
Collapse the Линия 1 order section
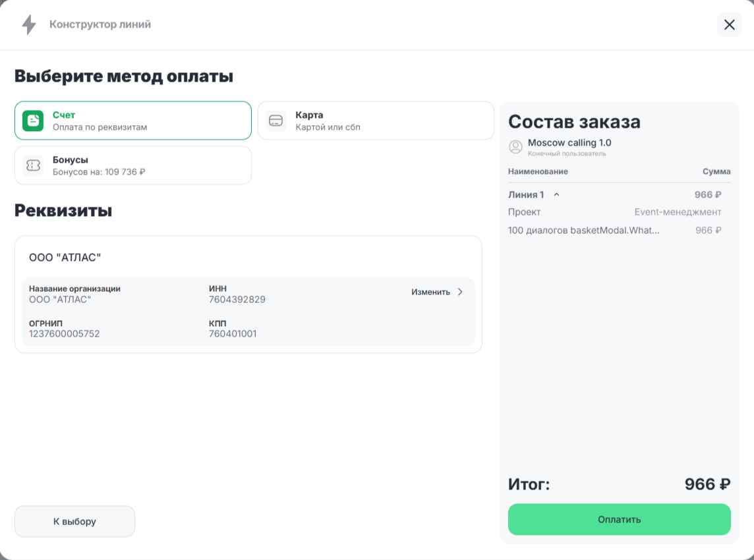tap(556, 195)
